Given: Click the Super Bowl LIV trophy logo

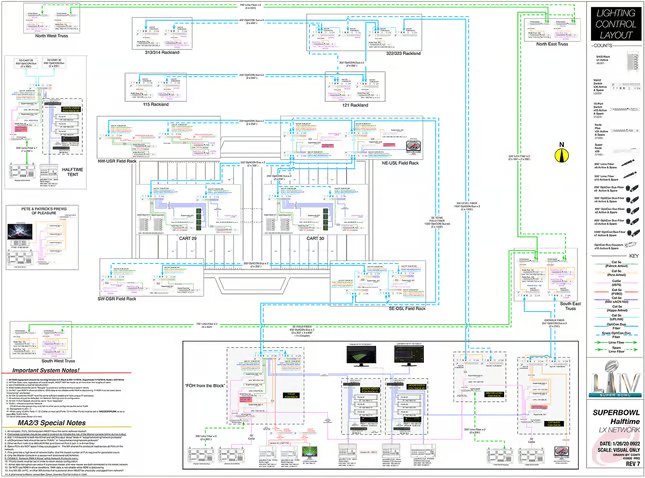Looking at the screenshot, I should pos(615,379).
